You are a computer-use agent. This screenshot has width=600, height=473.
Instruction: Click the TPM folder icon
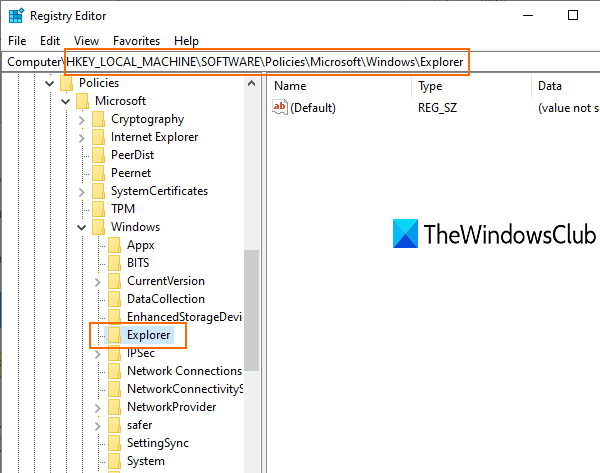99,209
